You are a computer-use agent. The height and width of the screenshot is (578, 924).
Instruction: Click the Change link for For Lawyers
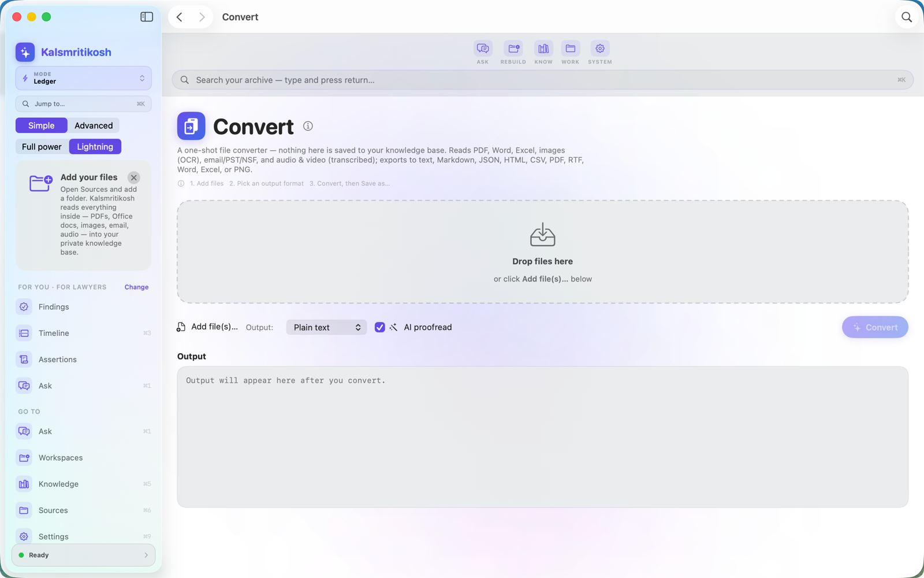[136, 287]
